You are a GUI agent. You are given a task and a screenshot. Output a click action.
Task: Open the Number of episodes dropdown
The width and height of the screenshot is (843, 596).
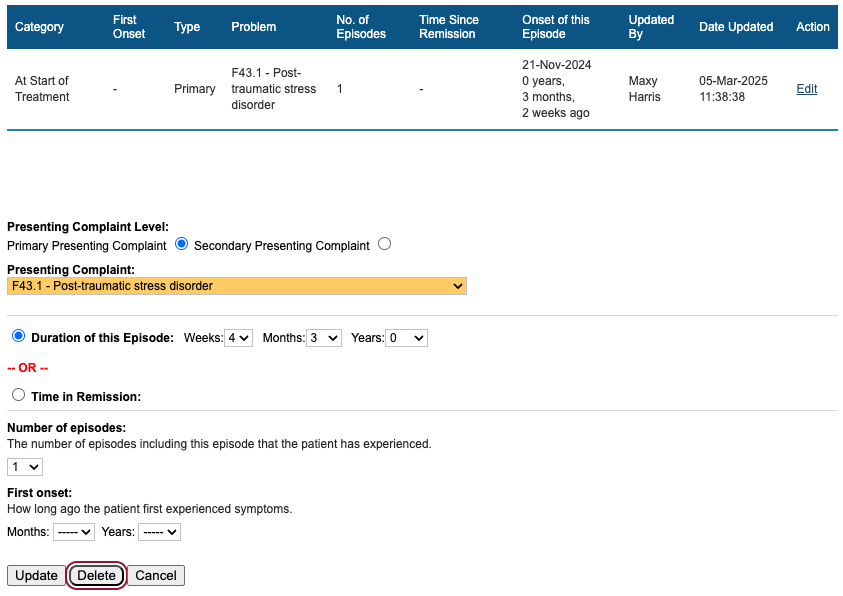25,467
